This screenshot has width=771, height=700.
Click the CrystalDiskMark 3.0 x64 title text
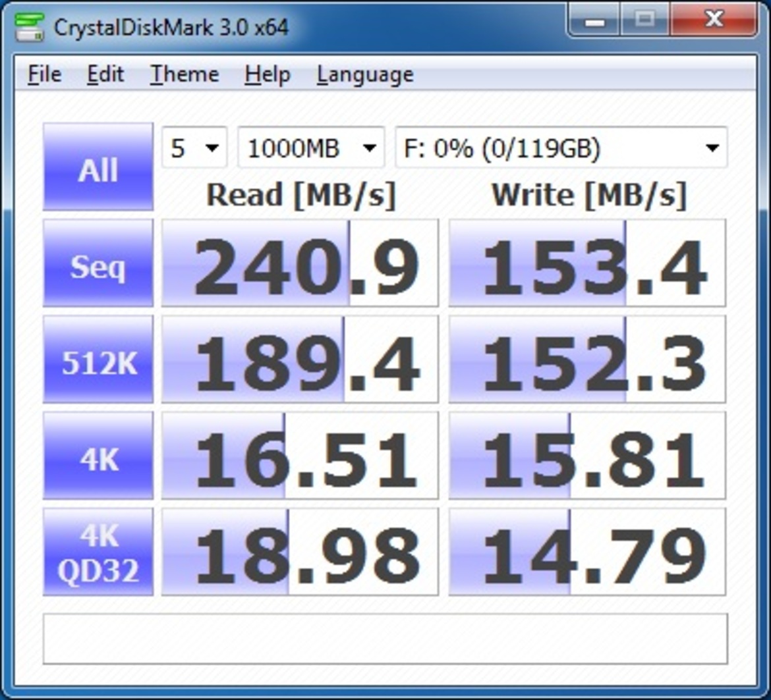pyautogui.click(x=171, y=27)
